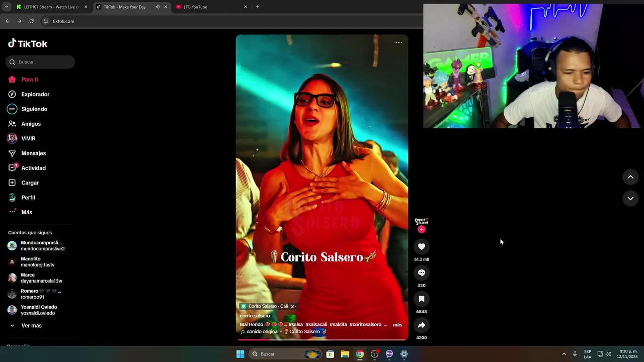
Task: Expand Ver más followed accounts
Action: click(x=31, y=326)
